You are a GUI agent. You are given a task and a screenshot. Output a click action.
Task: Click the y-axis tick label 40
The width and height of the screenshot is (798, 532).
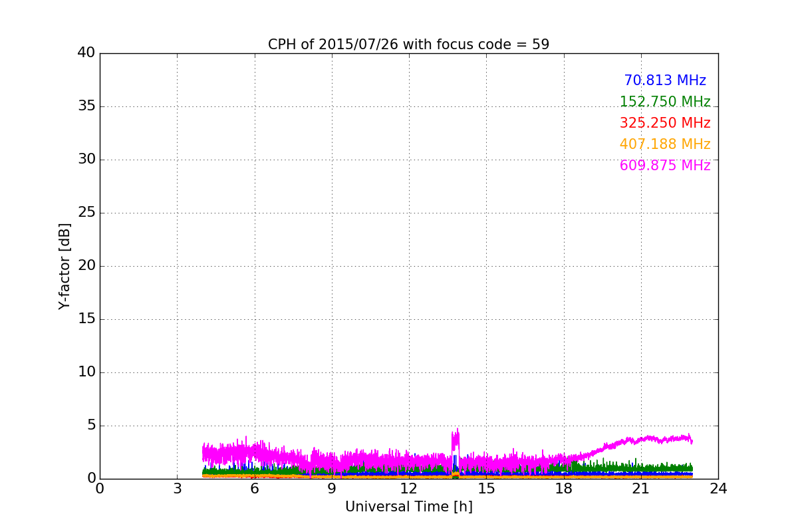[x=86, y=53]
